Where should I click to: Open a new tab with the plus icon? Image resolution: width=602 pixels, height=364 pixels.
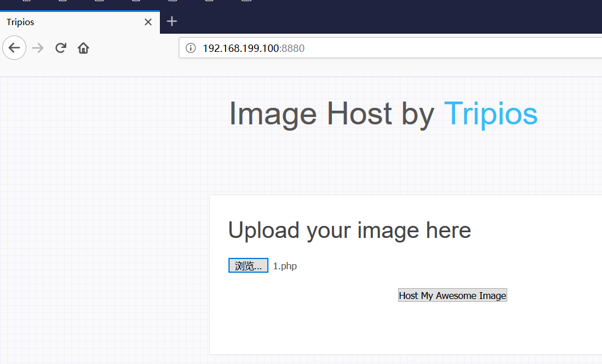pyautogui.click(x=172, y=21)
